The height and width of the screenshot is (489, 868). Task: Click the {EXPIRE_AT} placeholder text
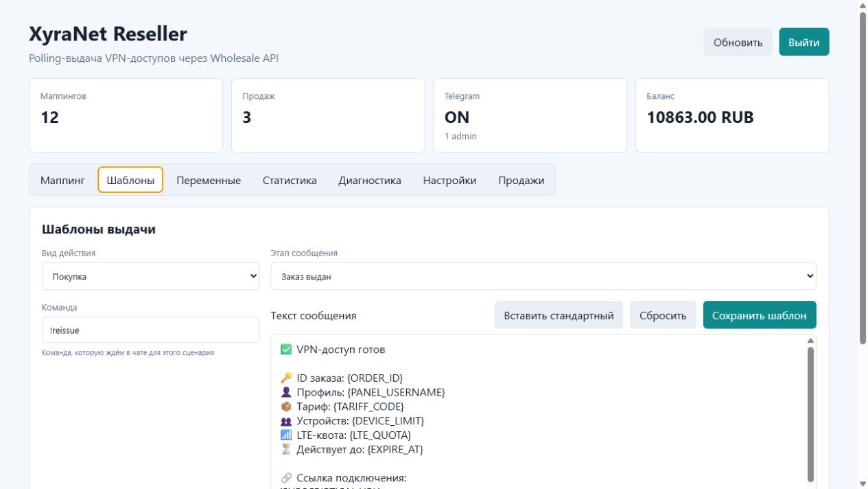(396, 450)
